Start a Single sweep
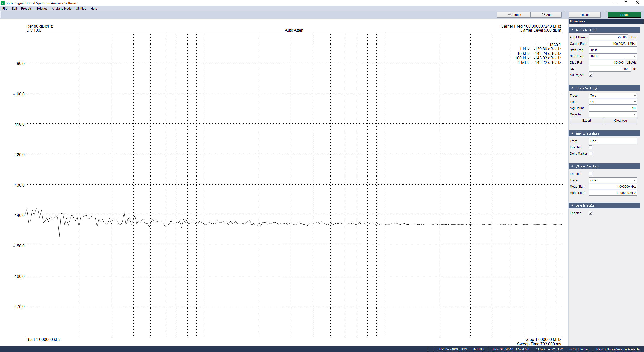This screenshot has width=644, height=352. 513,15
